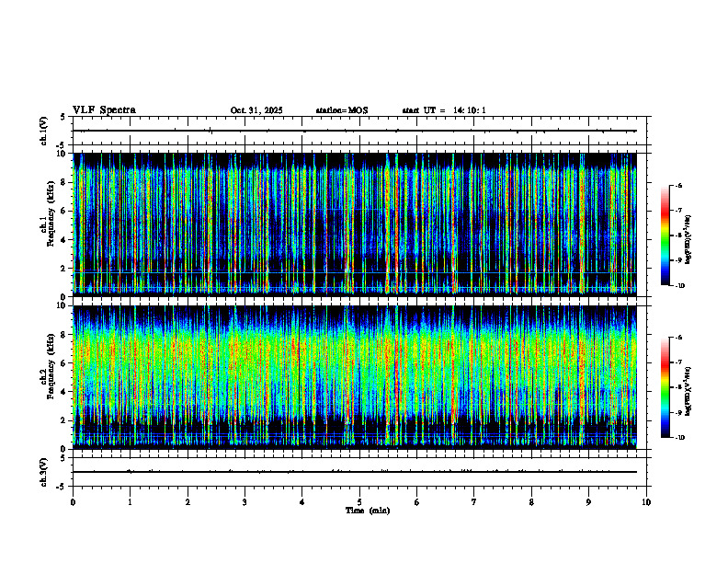This screenshot has width=728, height=563.
Task: Click the "ch.3(V)" axis label of the bottom strip
Action: (44, 472)
